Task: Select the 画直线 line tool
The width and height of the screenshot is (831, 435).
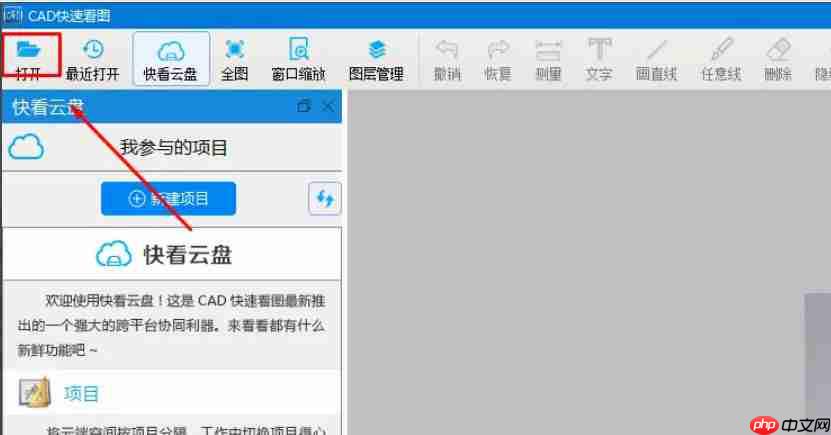Action: pos(657,59)
